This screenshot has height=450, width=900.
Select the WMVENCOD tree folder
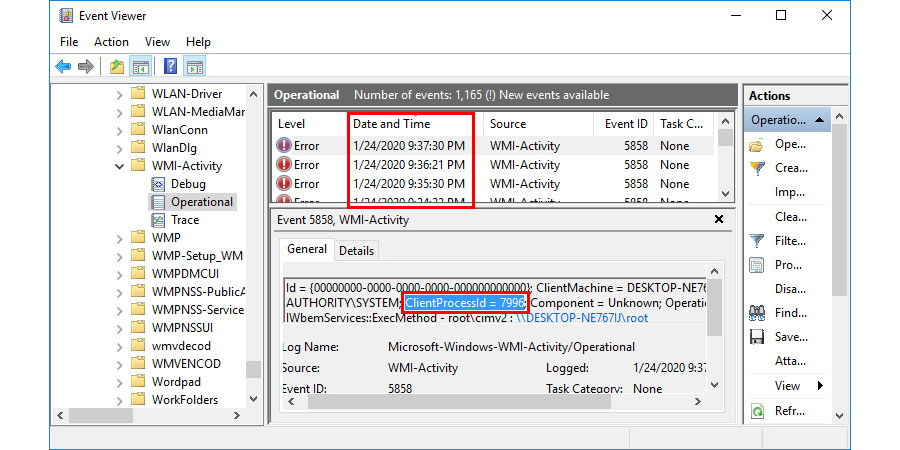pyautogui.click(x=186, y=364)
